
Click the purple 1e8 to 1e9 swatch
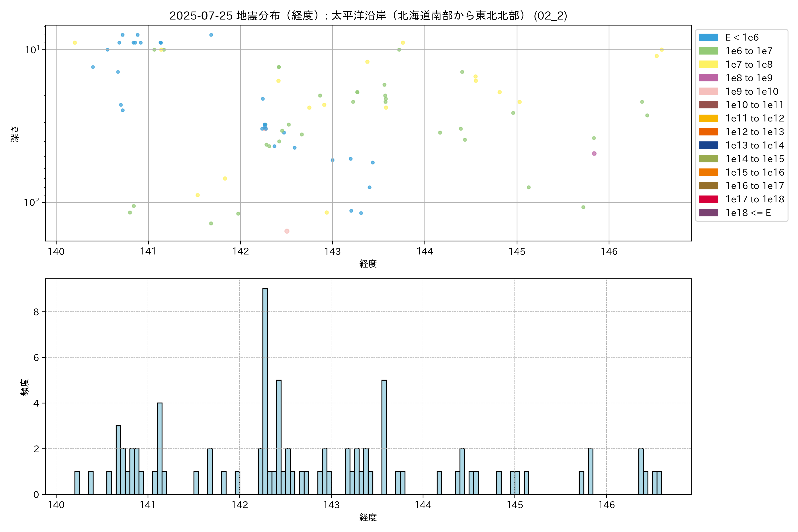click(708, 78)
